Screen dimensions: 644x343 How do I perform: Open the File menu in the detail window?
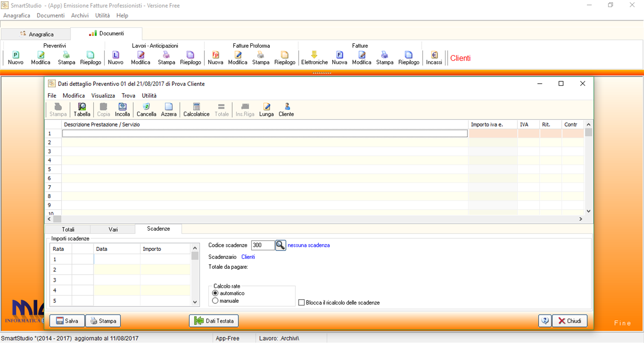click(x=52, y=96)
